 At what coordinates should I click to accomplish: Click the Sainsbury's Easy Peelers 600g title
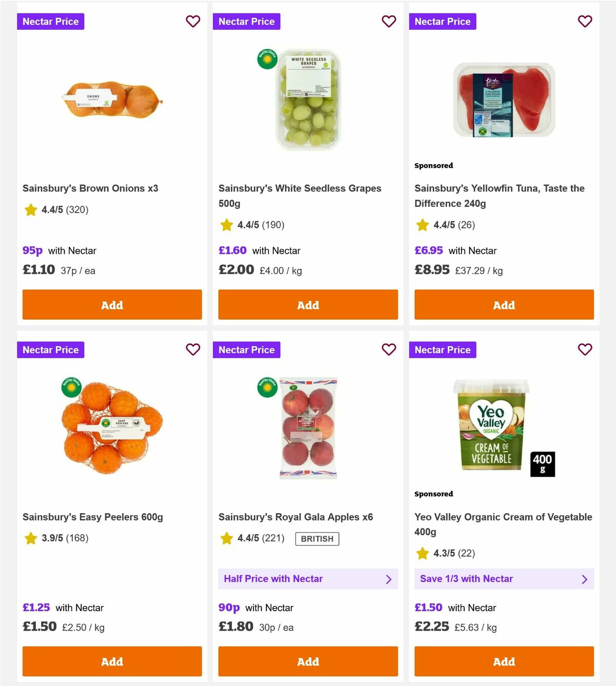point(93,517)
